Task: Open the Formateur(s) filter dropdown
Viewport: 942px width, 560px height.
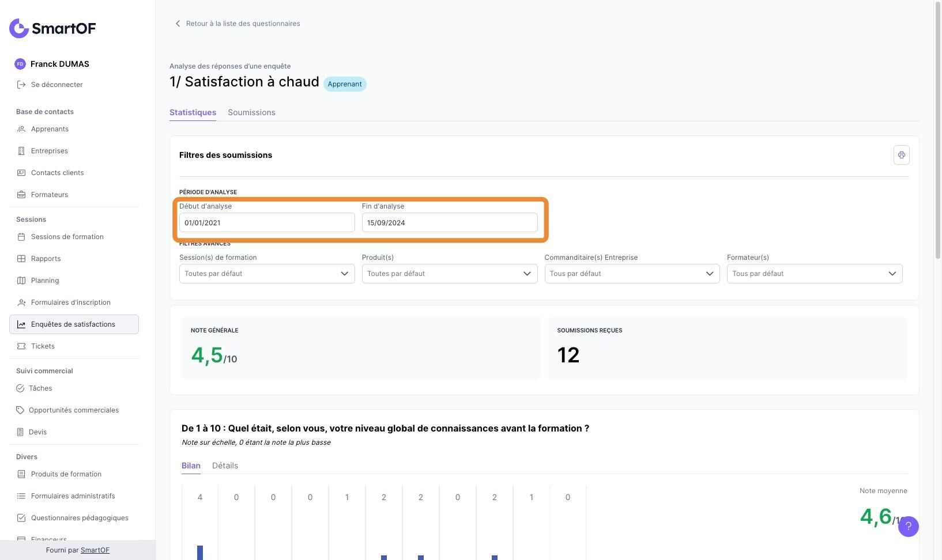Action: pos(814,274)
